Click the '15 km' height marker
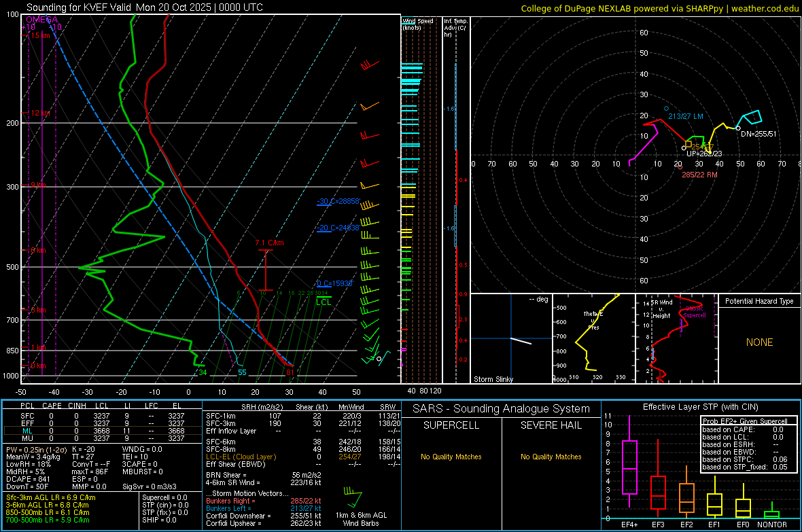 pos(40,35)
